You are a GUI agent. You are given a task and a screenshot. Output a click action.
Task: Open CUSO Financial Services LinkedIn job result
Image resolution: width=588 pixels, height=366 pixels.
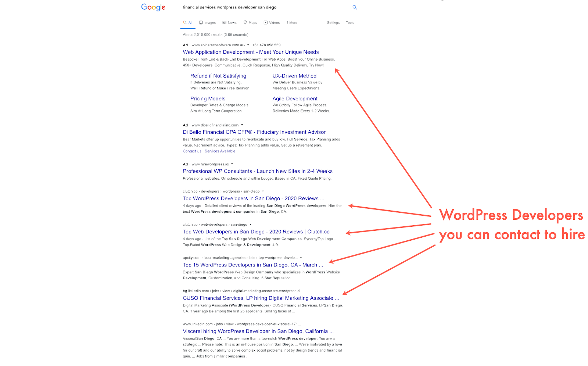click(261, 298)
